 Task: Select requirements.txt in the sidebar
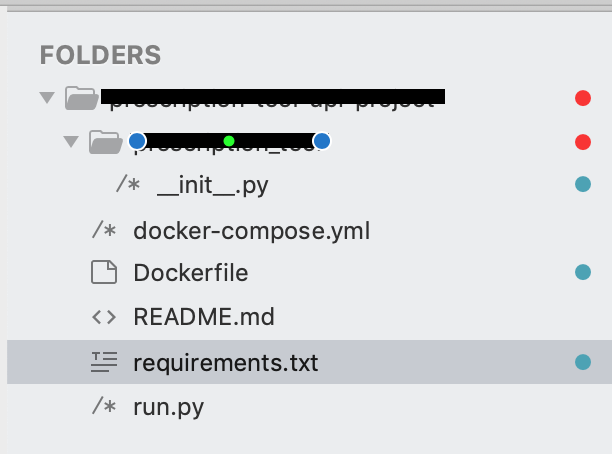225,362
